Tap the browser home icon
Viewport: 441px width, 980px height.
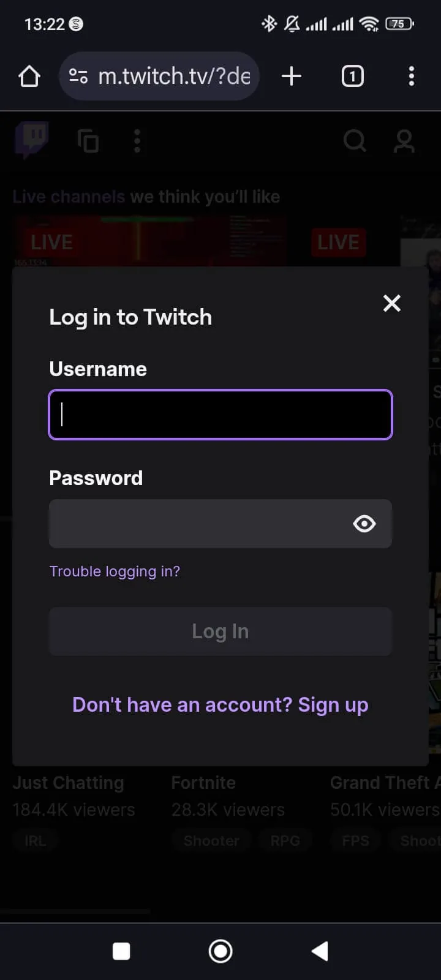pyautogui.click(x=29, y=77)
